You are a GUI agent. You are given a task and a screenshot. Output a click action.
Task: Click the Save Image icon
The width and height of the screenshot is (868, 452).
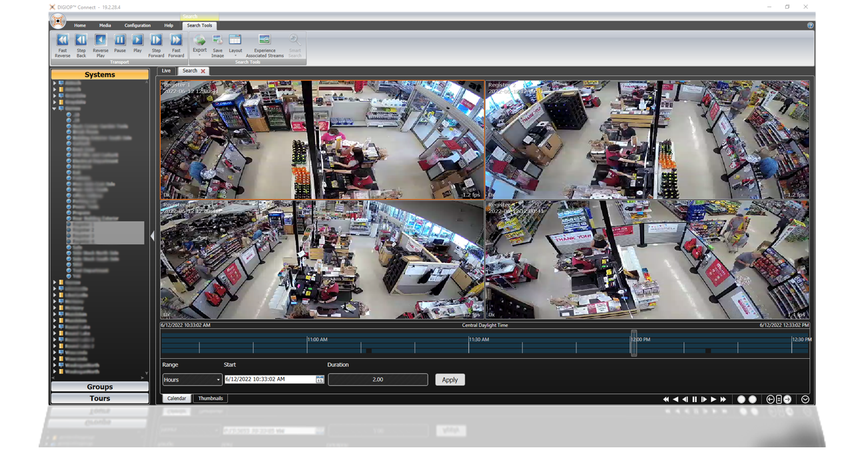(218, 41)
